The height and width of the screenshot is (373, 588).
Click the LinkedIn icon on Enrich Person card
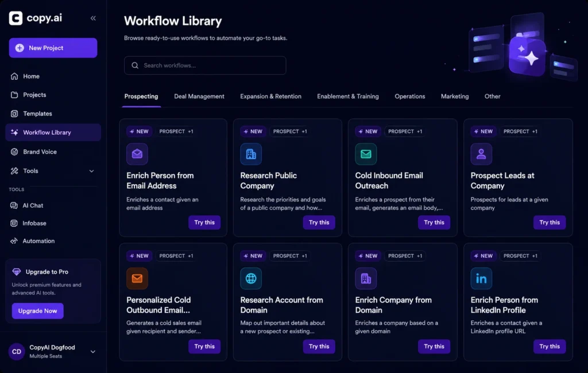tap(481, 278)
